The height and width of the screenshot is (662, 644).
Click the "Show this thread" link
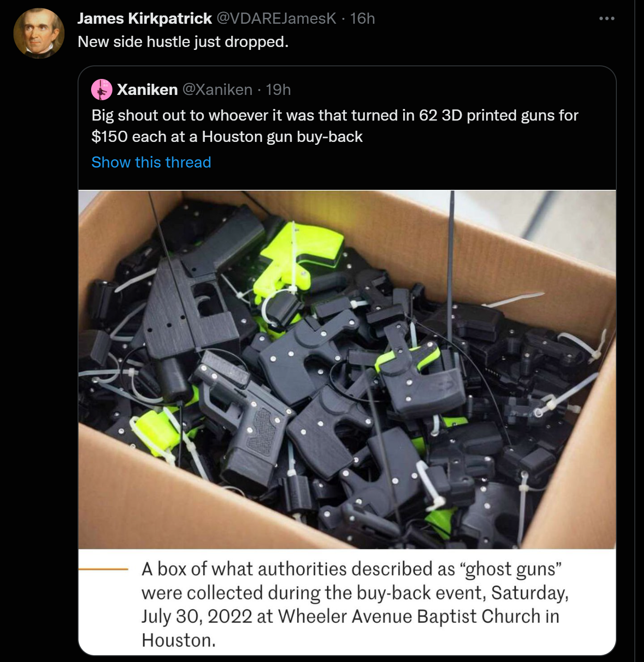151,162
